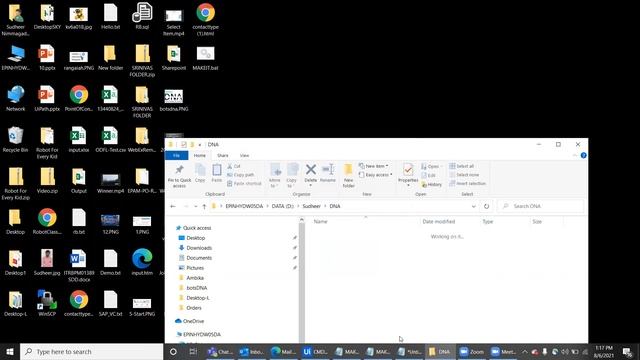The height and width of the screenshot is (360, 640).
Task: Select Recycle Bin desktop icon
Action: 15,140
